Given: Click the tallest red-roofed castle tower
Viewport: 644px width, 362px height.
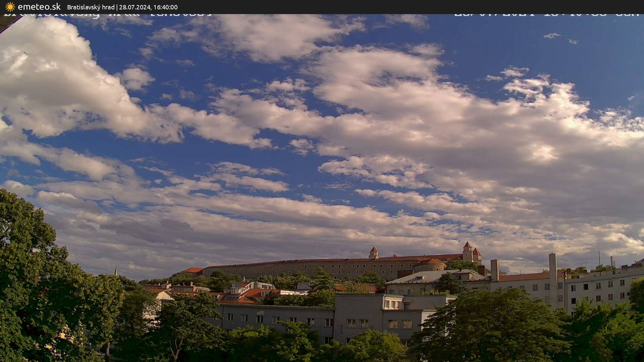Looking at the screenshot, I should [467, 251].
